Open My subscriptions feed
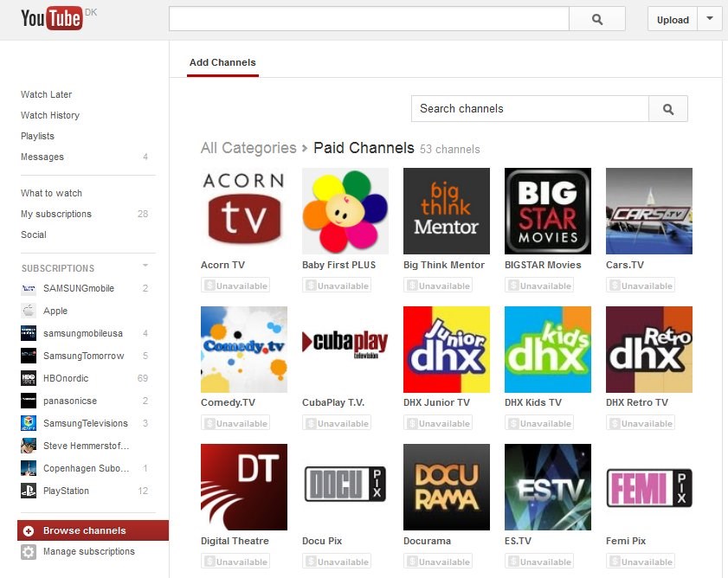 (x=56, y=214)
